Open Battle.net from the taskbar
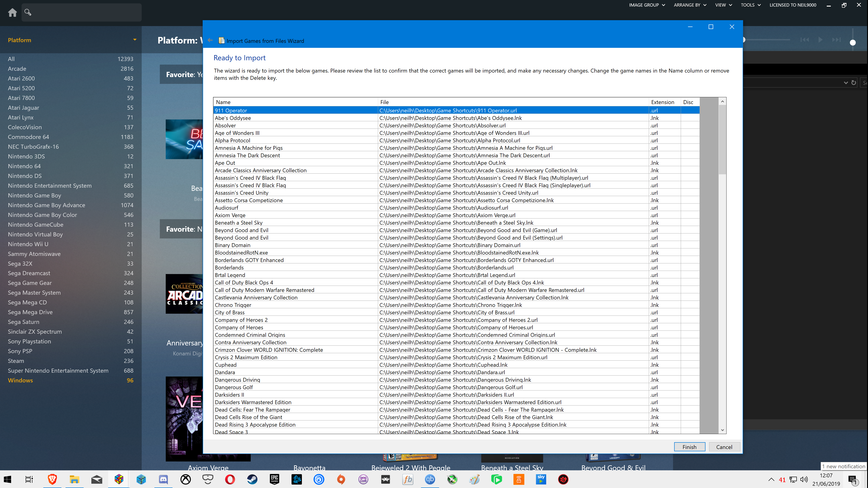 297,479
